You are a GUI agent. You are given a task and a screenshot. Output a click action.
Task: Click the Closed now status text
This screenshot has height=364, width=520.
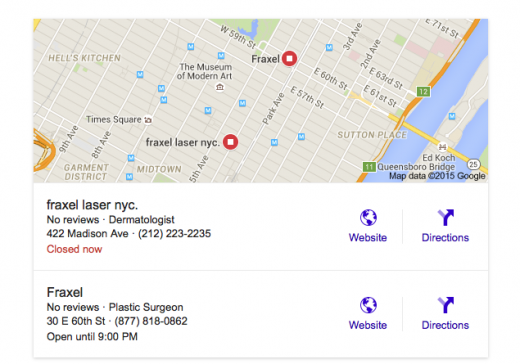74,249
